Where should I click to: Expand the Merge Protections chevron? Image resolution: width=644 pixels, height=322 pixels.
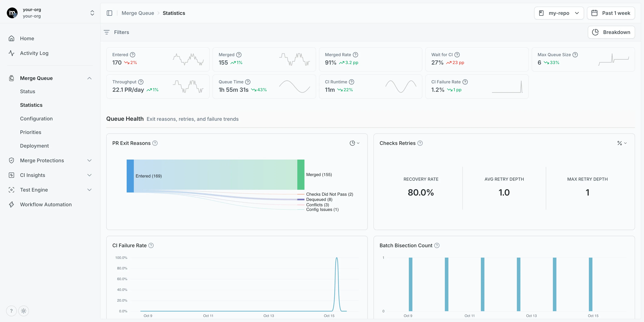89,160
